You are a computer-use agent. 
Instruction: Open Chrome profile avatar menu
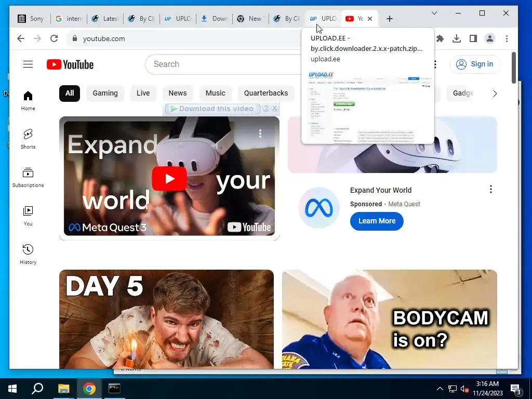pyautogui.click(x=490, y=38)
